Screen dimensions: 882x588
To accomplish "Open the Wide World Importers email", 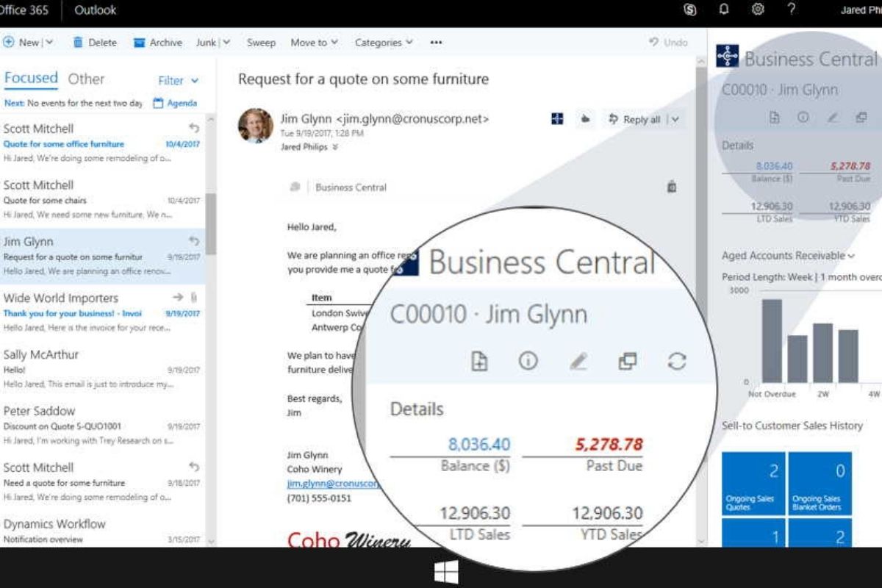I will coord(102,312).
